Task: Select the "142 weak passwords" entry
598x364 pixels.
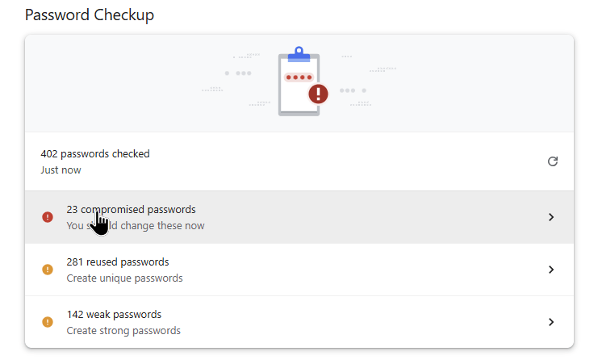Action: pos(114,315)
